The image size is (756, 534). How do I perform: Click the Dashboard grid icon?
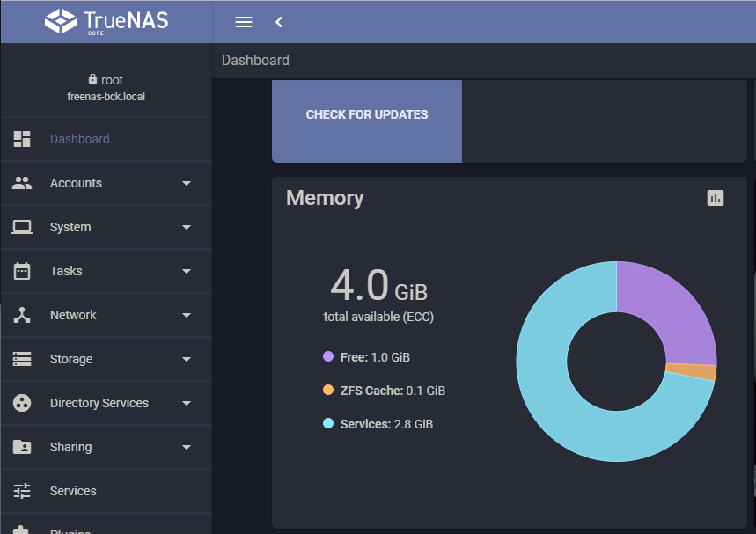(x=22, y=139)
